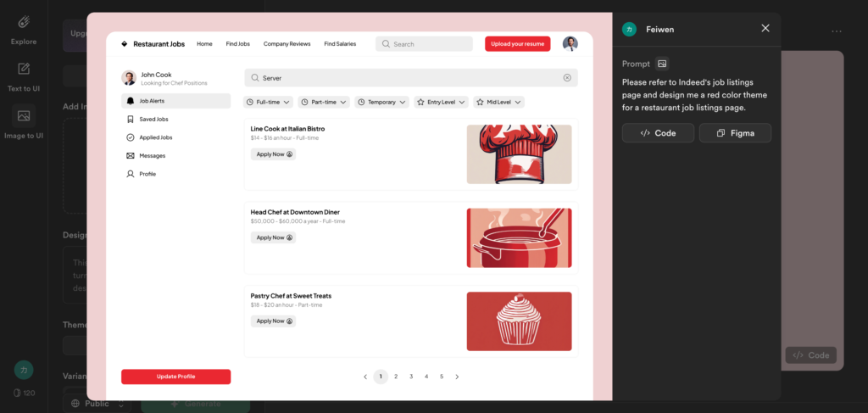This screenshot has height=413, width=868.
Task: Expand the Temporary filter dropdown
Action: pyautogui.click(x=382, y=103)
